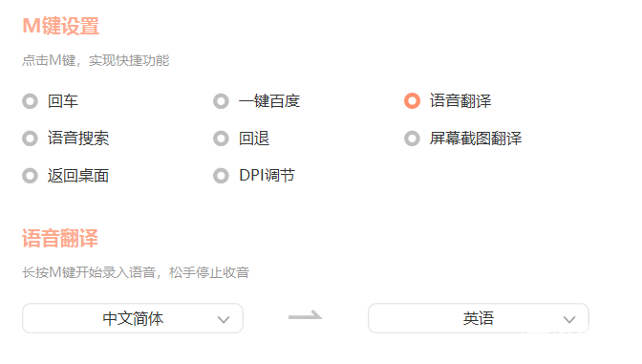
Task: Pick the 返回桌面 radio button
Action: pos(30,176)
